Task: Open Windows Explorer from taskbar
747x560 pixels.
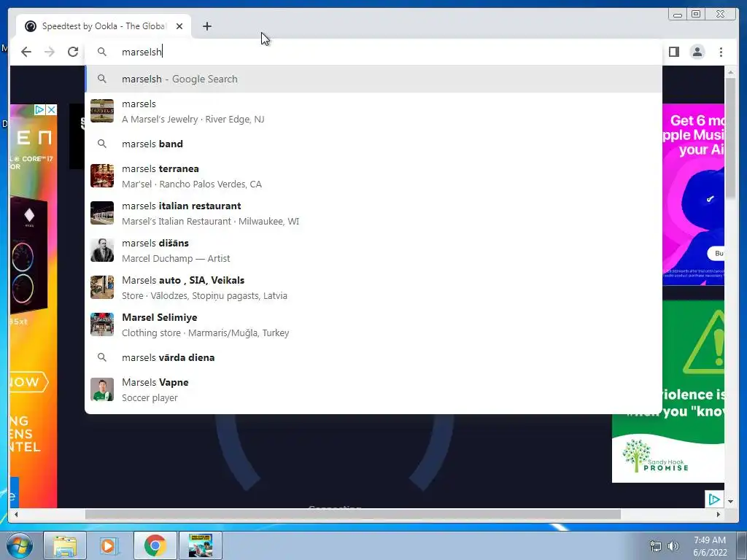Action: (65, 545)
